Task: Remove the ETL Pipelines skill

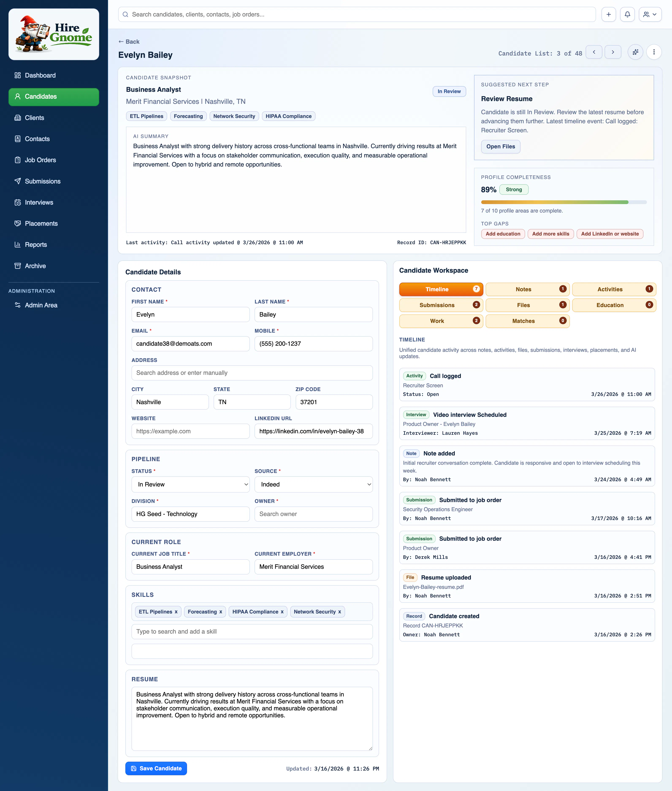Action: click(176, 612)
